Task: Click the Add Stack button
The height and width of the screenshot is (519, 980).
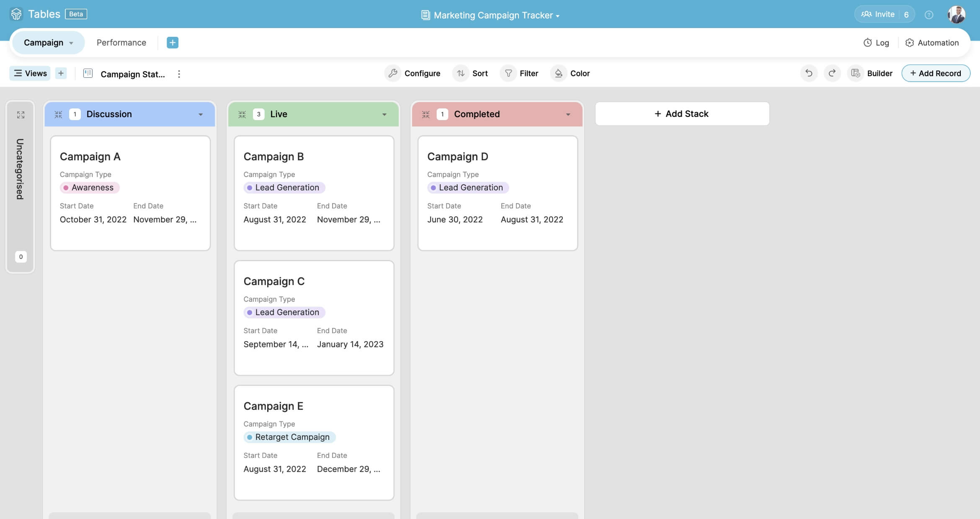Action: pyautogui.click(x=682, y=113)
